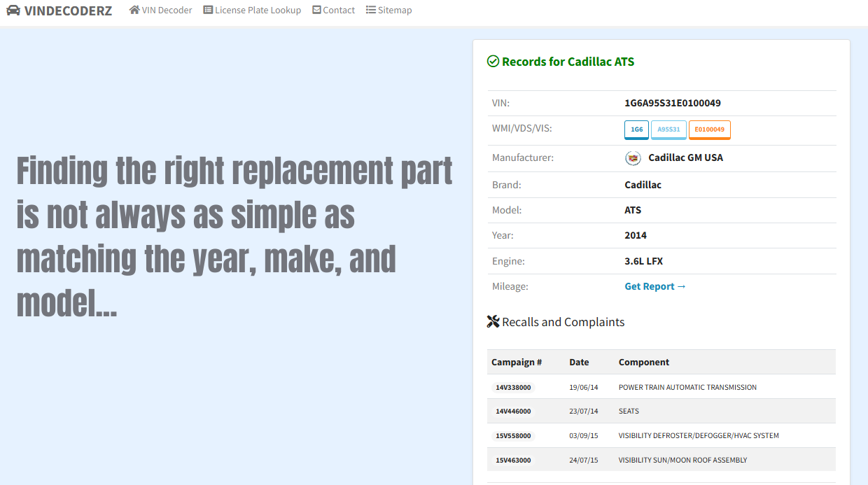The height and width of the screenshot is (485, 868).
Task: Click the 'Component' column header
Action: click(x=644, y=362)
